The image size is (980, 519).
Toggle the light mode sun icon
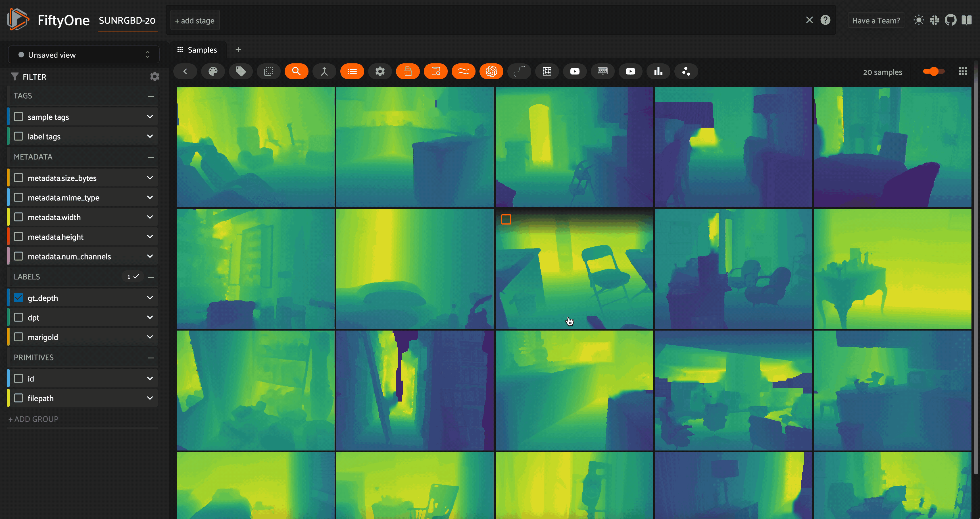[x=918, y=20]
